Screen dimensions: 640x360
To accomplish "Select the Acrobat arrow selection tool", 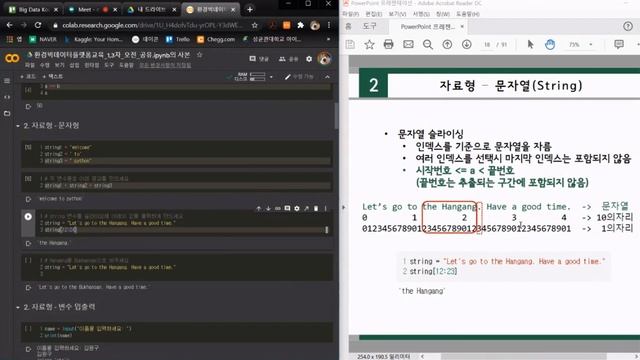I will pyautogui.click(x=530, y=44).
